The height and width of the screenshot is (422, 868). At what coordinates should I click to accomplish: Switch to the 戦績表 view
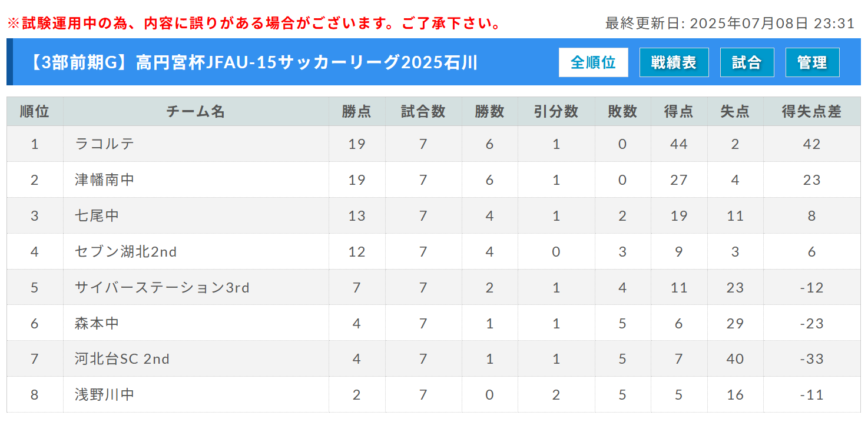tap(674, 62)
